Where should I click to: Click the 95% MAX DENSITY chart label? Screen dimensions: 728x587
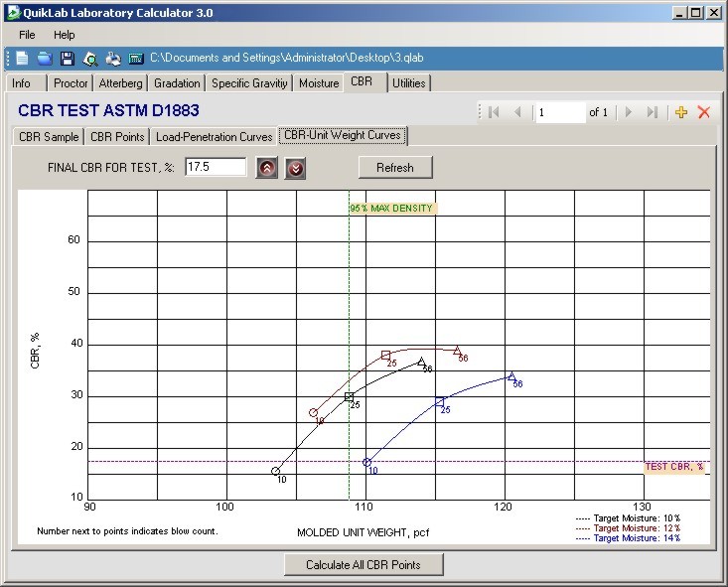[392, 208]
